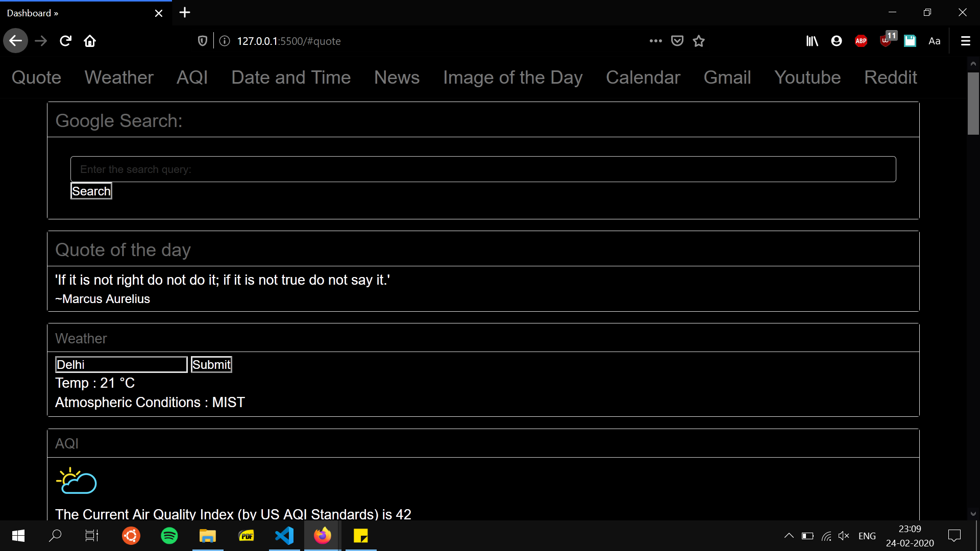Click the browser reload button
This screenshot has height=551, width=980.
[65, 41]
